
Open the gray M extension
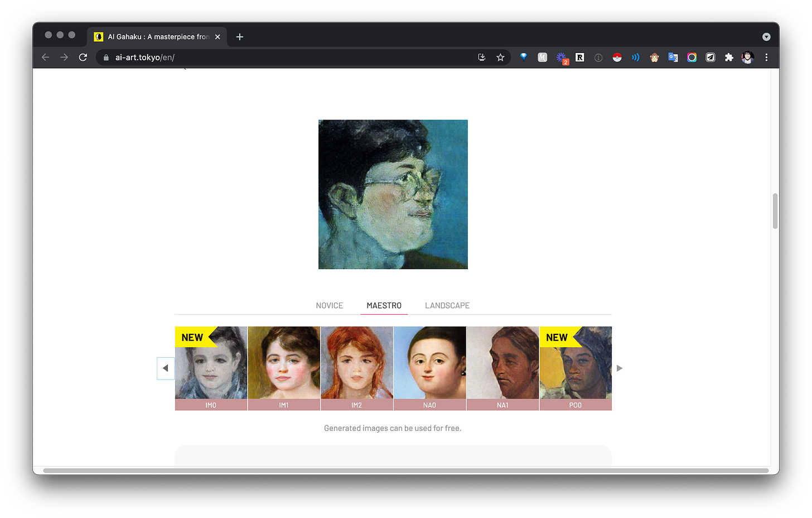click(542, 57)
